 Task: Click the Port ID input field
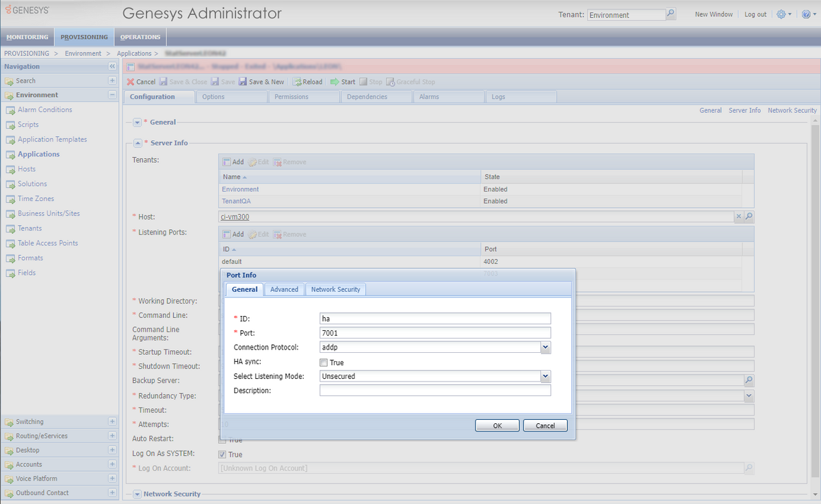click(435, 318)
